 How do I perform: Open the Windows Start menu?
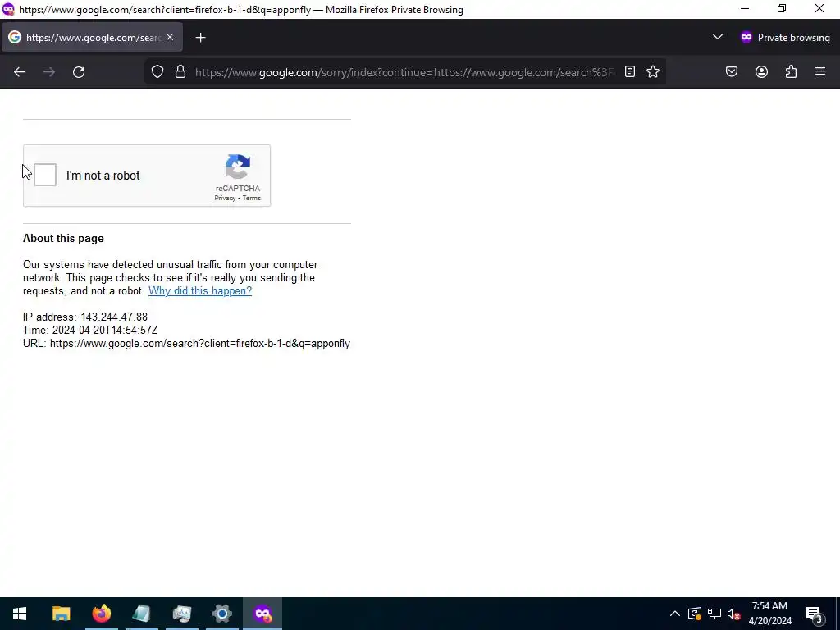click(20, 614)
